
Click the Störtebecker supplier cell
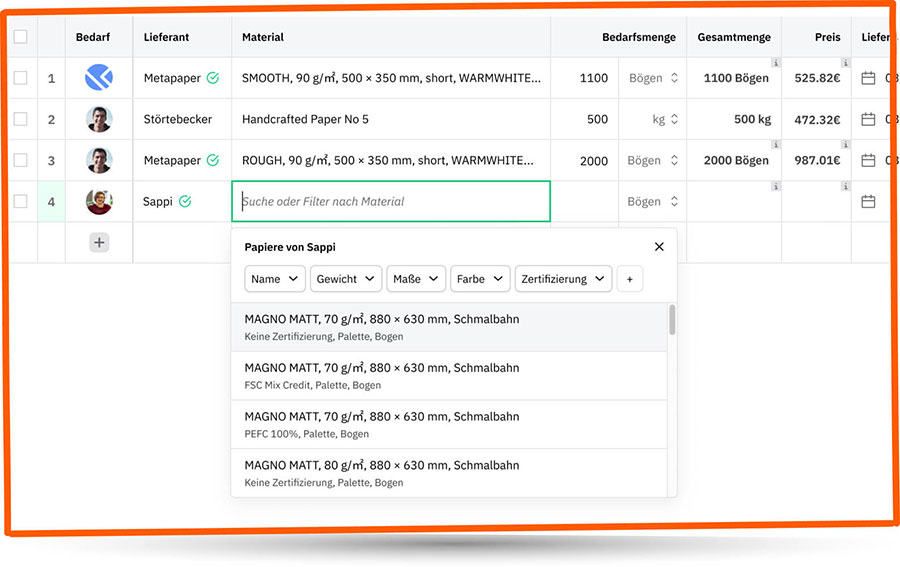point(182,119)
